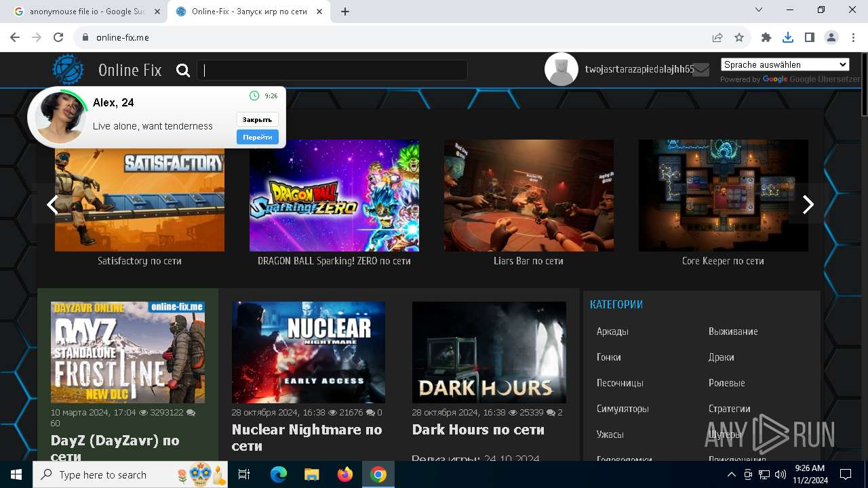
Task: Open the Chrome tab search chevron
Action: pyautogui.click(x=759, y=10)
